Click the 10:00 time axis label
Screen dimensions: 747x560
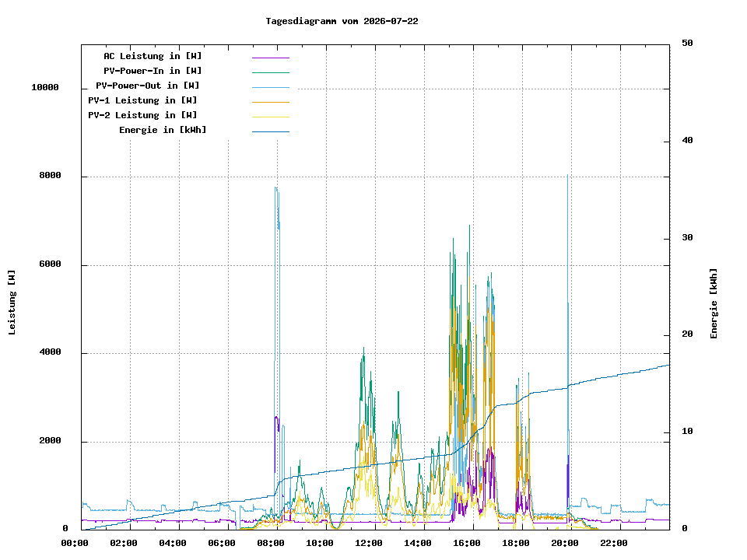tap(320, 543)
